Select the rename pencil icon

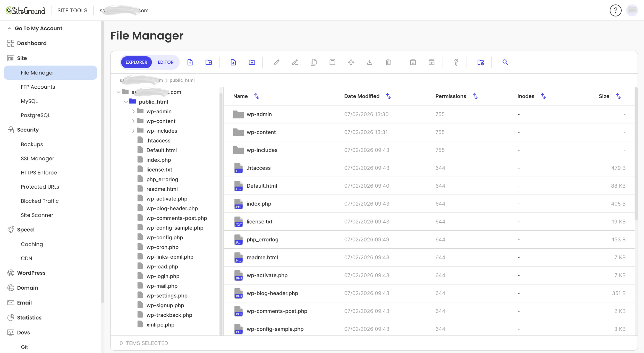coord(295,62)
